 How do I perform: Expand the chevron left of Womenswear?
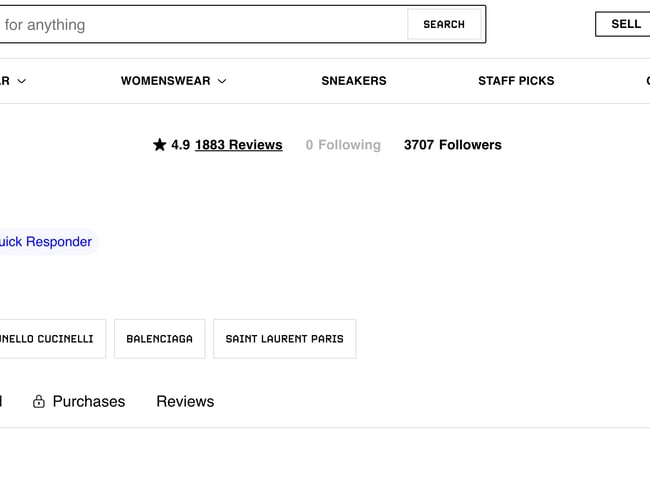[x=22, y=81]
